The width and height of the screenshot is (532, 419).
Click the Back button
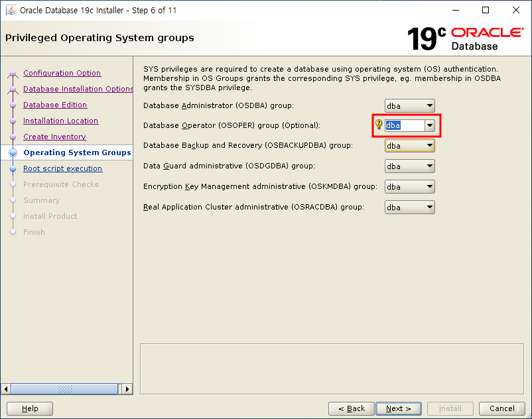352,408
